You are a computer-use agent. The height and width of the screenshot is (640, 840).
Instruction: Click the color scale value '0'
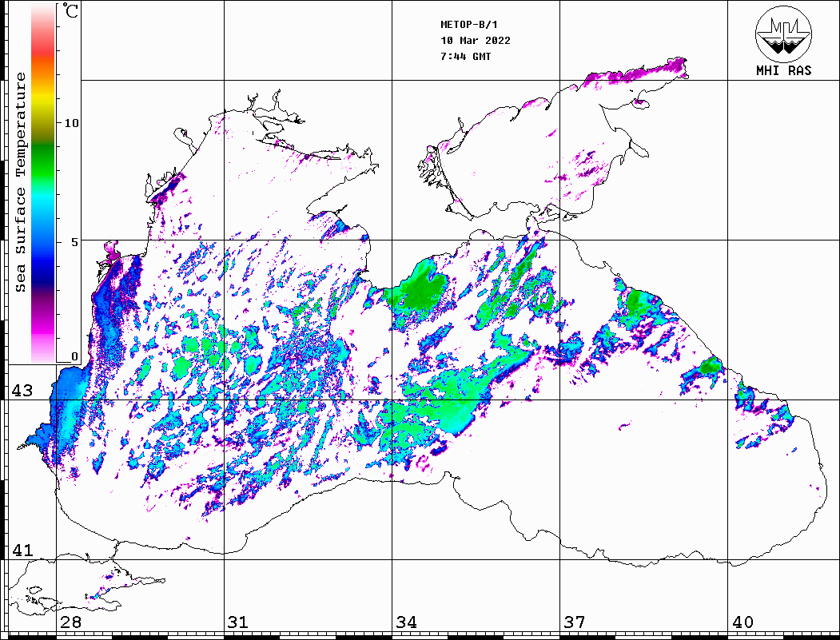74,356
